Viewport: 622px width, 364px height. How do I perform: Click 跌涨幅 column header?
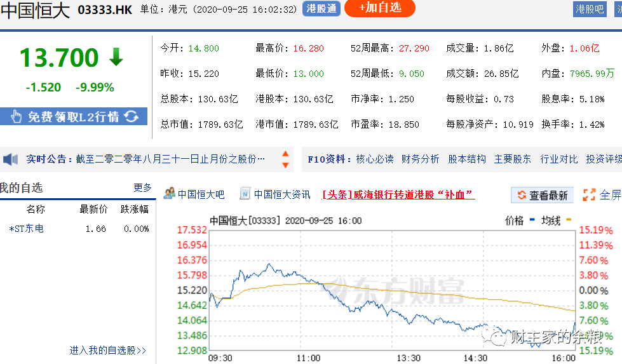coord(135,209)
